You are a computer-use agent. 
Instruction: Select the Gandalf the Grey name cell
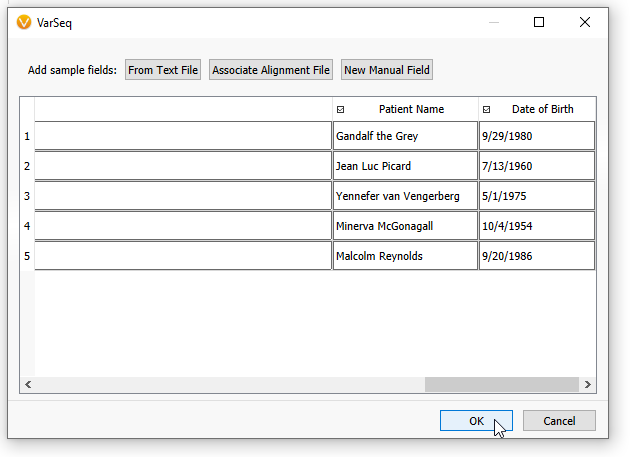click(405, 136)
